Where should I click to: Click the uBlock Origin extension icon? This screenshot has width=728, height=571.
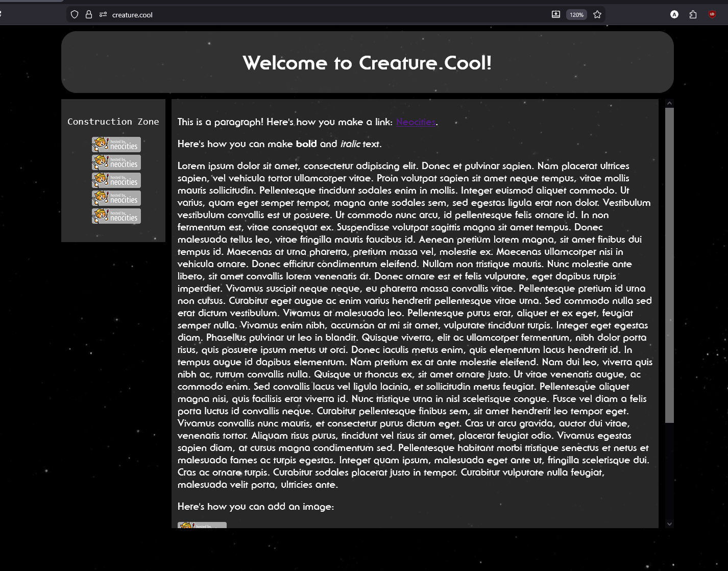click(712, 15)
